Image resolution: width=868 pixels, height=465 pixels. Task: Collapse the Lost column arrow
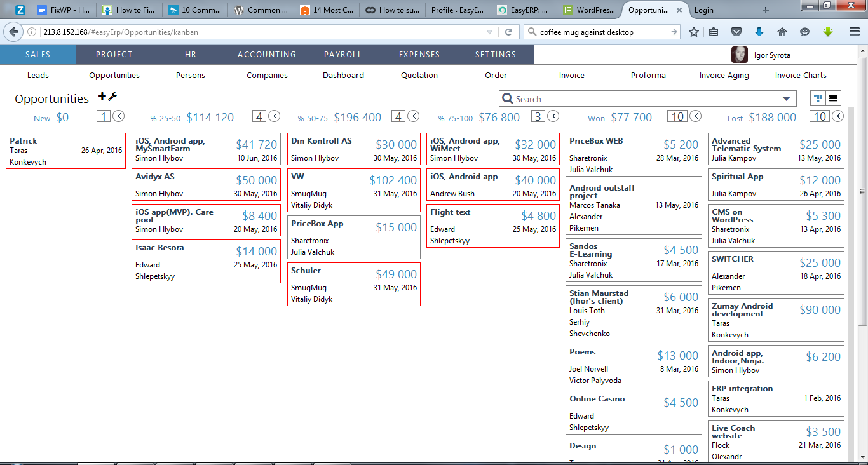click(x=838, y=116)
